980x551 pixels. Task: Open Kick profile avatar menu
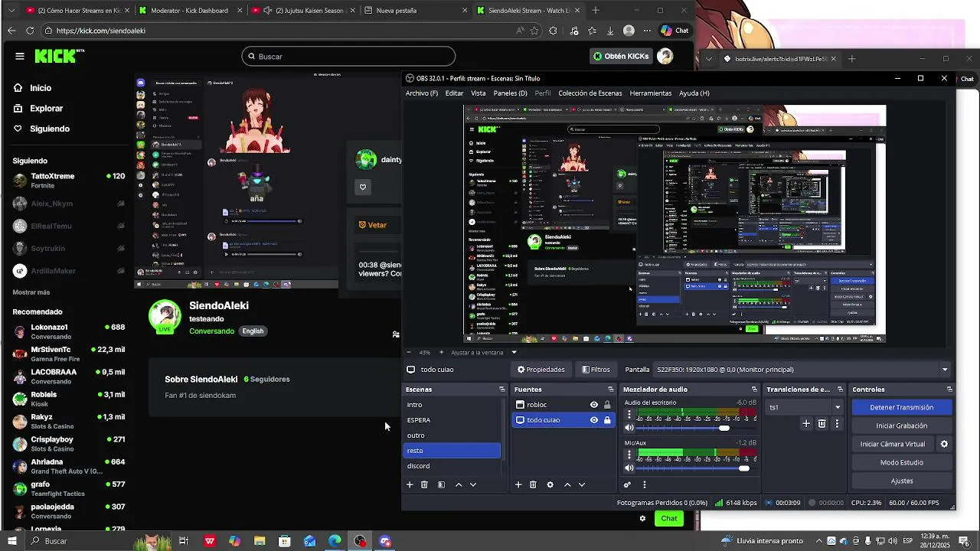[665, 56]
